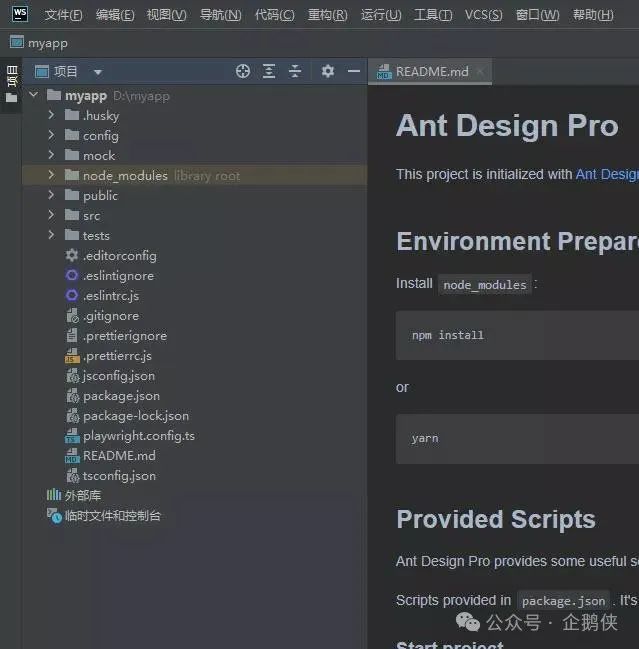Expand the tests folder
The image size is (639, 649).
[x=51, y=235]
